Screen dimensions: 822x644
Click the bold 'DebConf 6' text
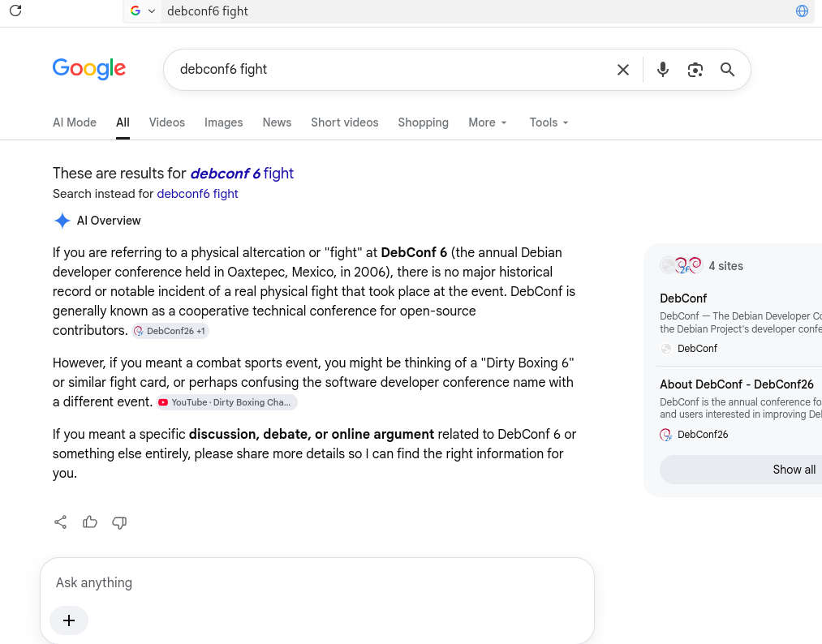pyautogui.click(x=414, y=252)
